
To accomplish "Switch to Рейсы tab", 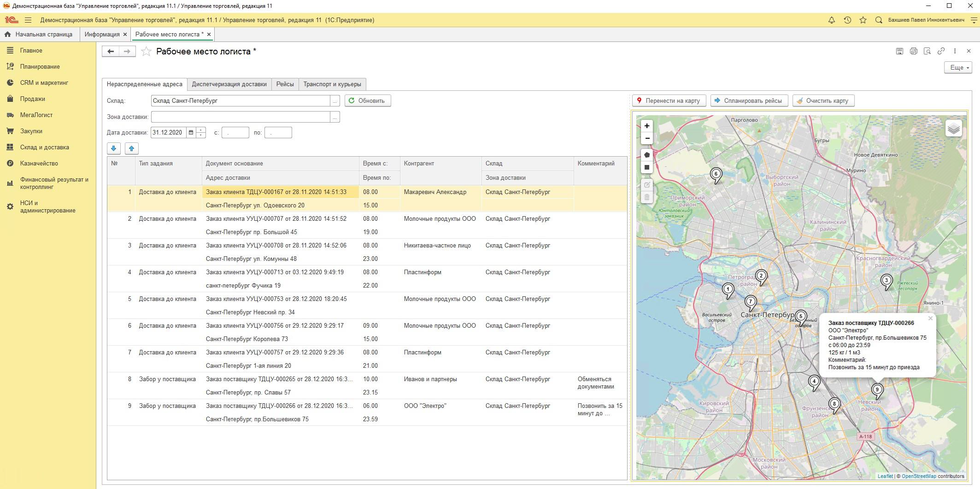I will pyautogui.click(x=285, y=84).
